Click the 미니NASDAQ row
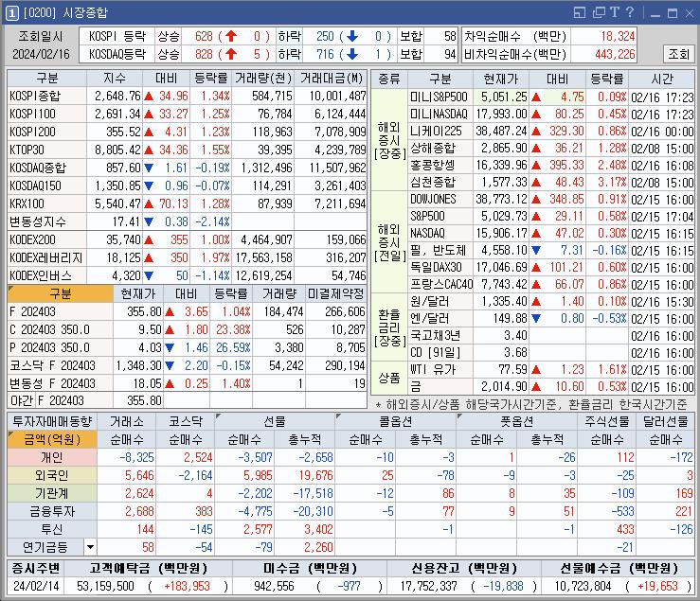The image size is (700, 601). pos(551,115)
